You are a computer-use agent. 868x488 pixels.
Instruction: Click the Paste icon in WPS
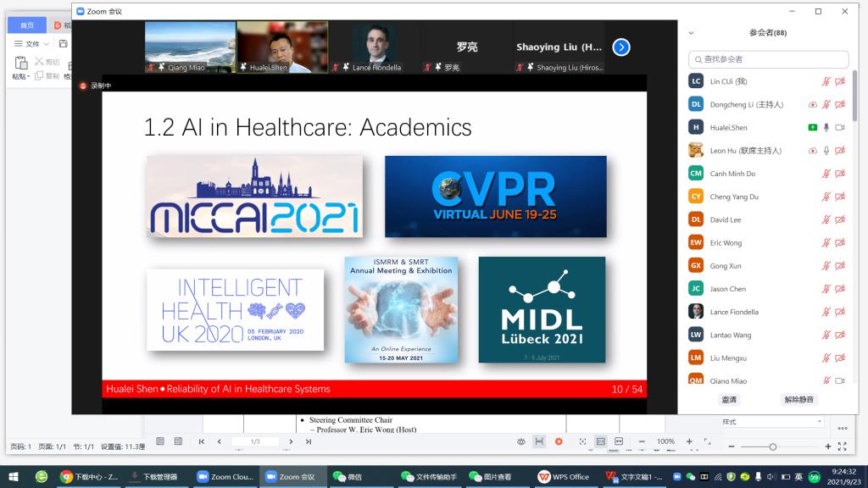pyautogui.click(x=21, y=63)
